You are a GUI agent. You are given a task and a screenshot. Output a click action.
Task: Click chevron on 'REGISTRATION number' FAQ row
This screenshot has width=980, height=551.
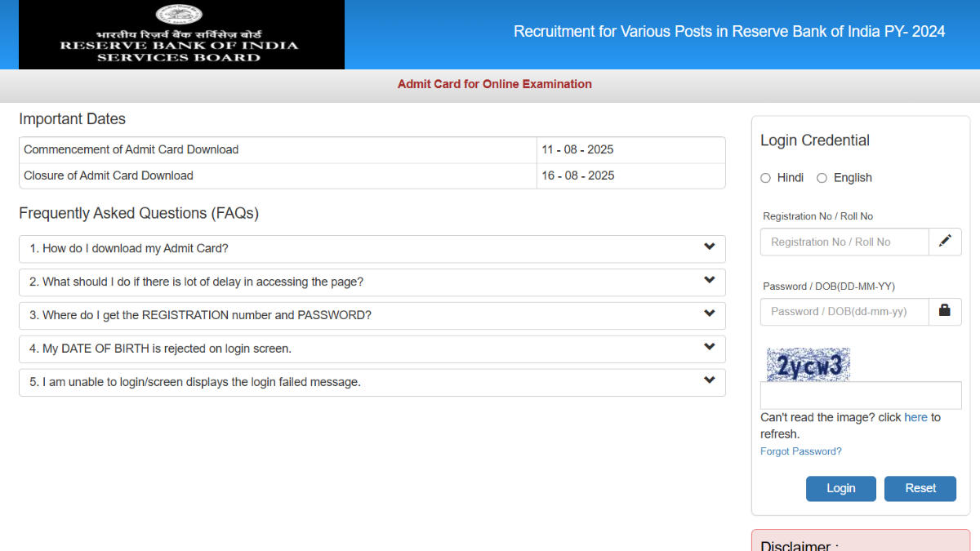709,314
